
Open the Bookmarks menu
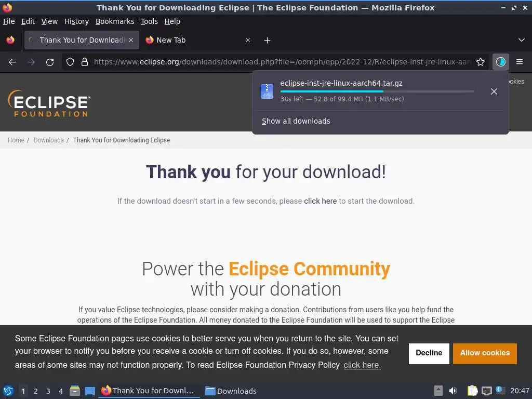115,21
